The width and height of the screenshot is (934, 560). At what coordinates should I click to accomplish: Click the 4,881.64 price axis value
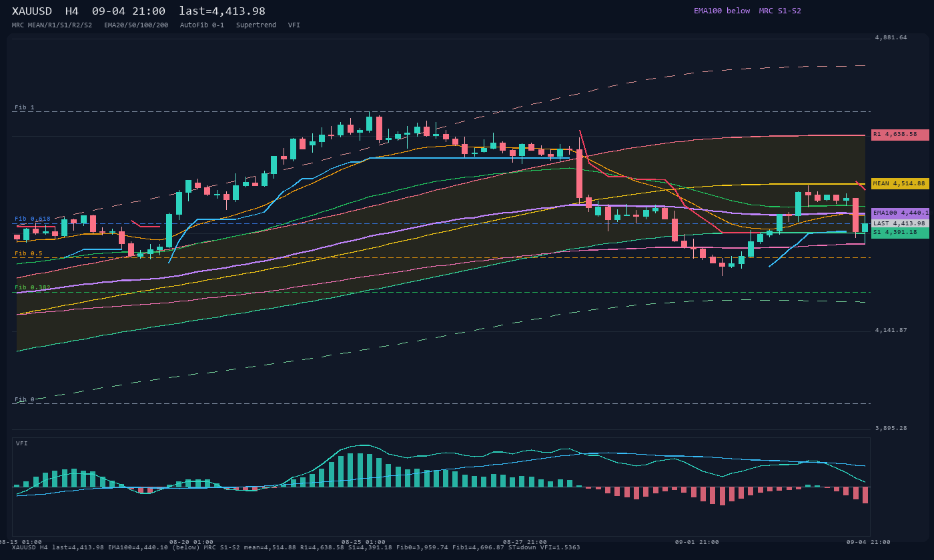[891, 37]
